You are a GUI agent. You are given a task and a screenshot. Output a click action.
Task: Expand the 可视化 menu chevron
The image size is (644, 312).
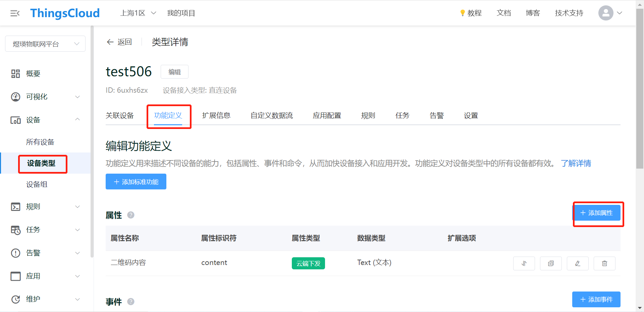click(77, 97)
